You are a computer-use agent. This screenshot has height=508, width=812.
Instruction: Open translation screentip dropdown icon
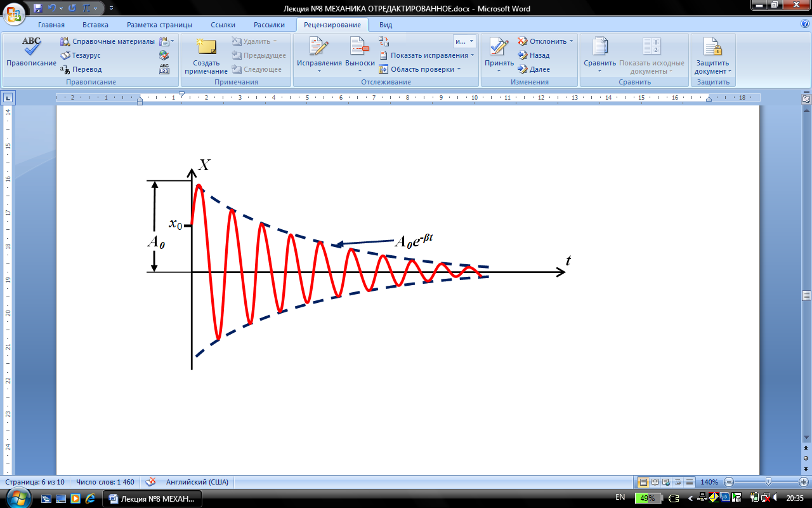point(166,41)
